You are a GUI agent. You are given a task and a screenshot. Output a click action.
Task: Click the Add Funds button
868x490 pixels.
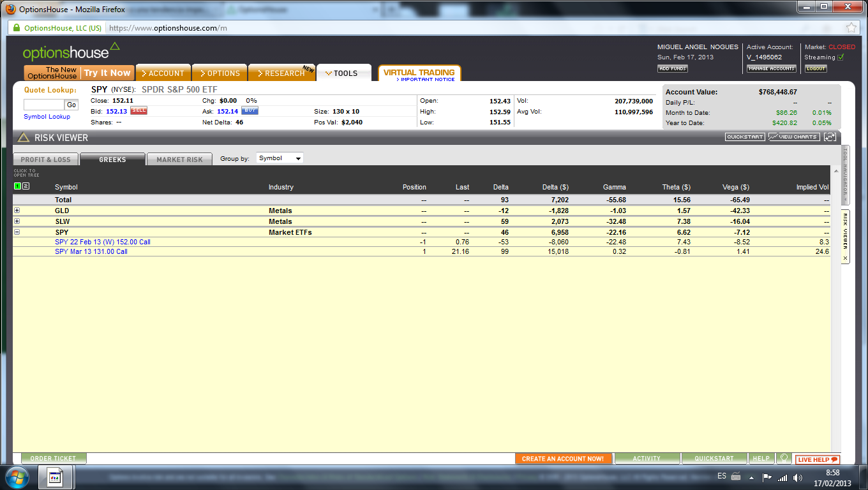coord(673,68)
